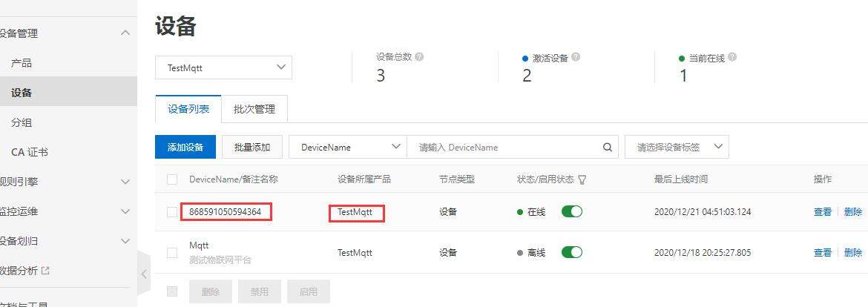The height and width of the screenshot is (307, 868).
Task: Open the TestMqtt product dropdown
Action: pos(223,67)
